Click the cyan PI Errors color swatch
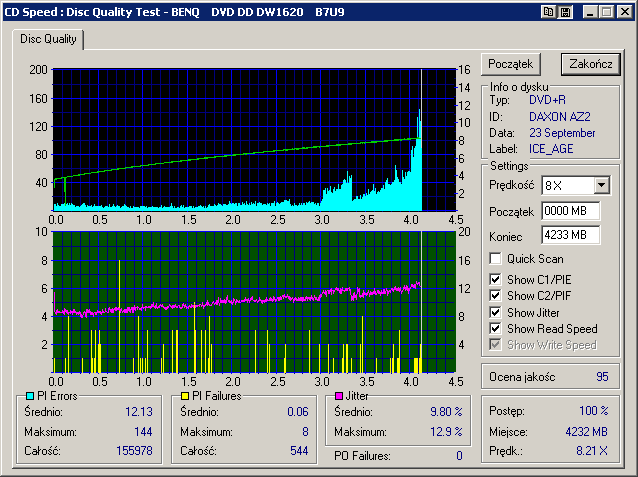This screenshot has height=477, width=638. click(30, 396)
